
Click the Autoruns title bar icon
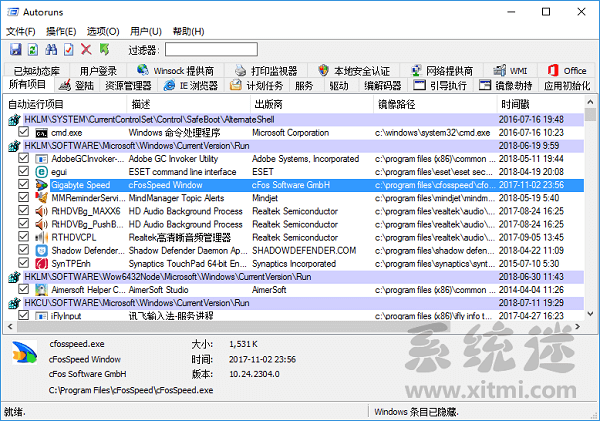coord(13,12)
